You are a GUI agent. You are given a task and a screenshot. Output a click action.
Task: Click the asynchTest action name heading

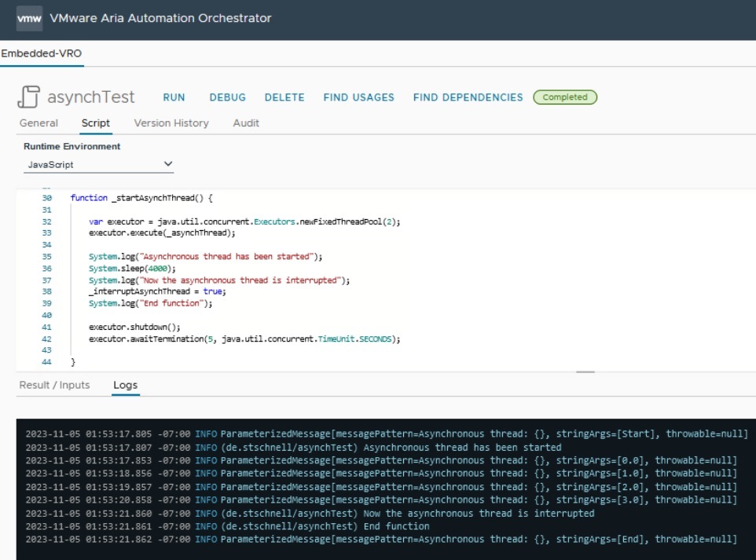coord(90,97)
